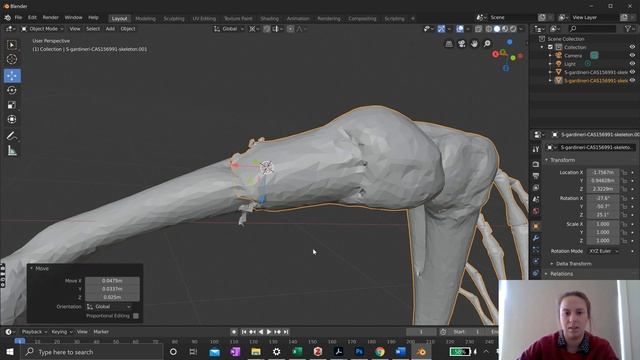
Task: Open the viewport Add menu
Action: (x=110, y=29)
